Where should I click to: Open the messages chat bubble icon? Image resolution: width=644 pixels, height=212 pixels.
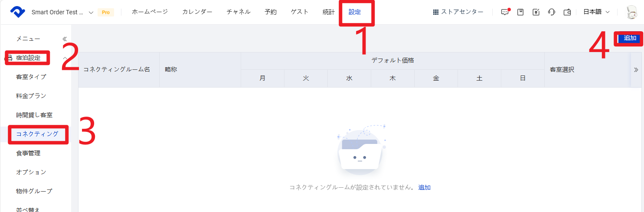tap(504, 12)
